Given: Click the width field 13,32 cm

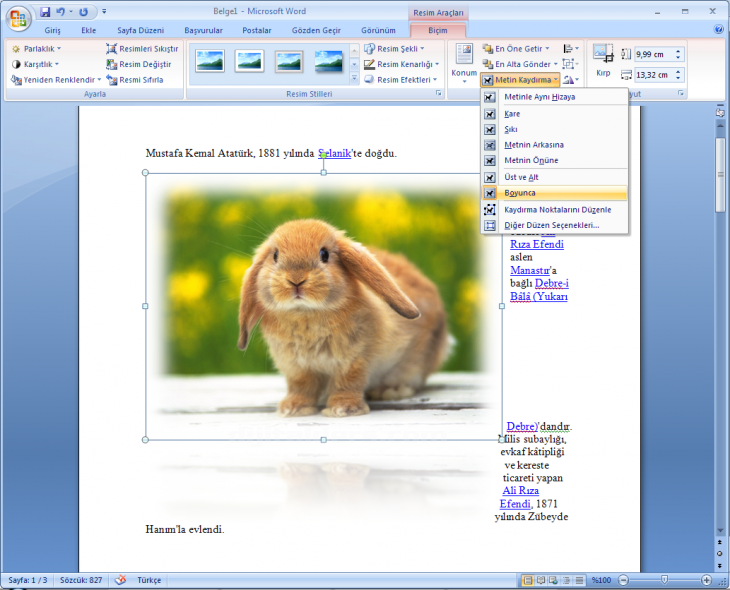Looking at the screenshot, I should 654,75.
